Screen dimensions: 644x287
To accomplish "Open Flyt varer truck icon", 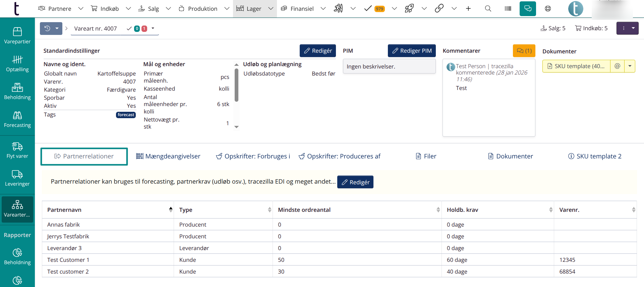I will (x=17, y=150).
